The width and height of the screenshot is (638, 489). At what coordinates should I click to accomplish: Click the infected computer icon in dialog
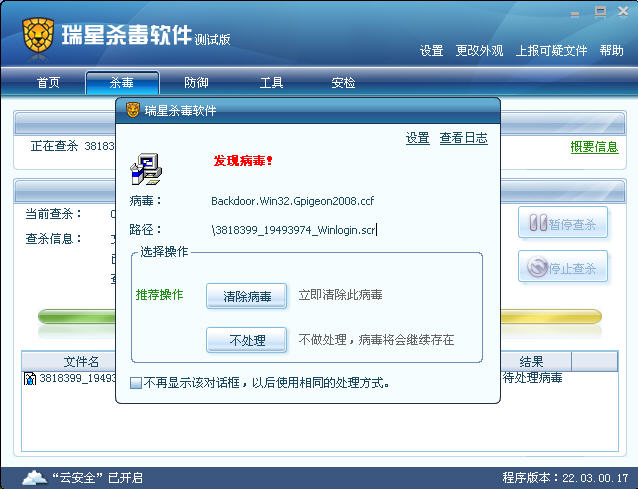146,169
